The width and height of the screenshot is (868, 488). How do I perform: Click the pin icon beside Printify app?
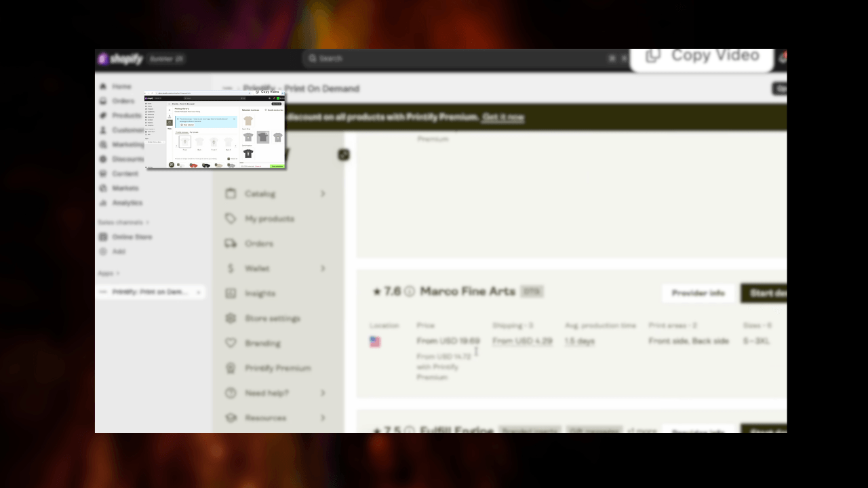(x=198, y=292)
